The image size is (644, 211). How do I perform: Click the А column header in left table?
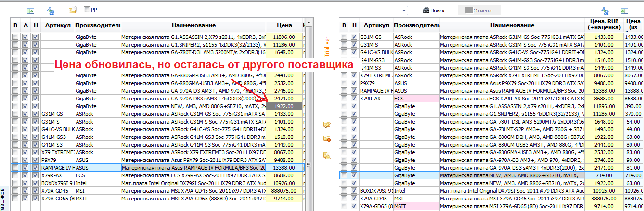(x=26, y=25)
